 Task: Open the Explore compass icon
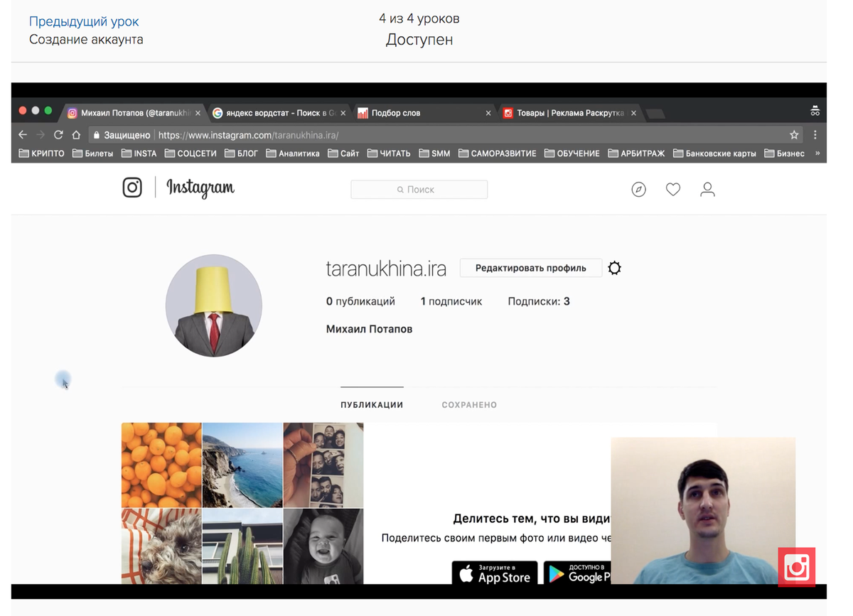[x=639, y=190]
